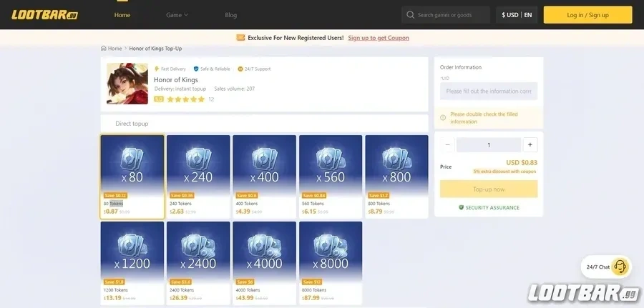Click the 5.0 rating score badge
Viewport: 644px width, 308px height.
pyautogui.click(x=159, y=99)
